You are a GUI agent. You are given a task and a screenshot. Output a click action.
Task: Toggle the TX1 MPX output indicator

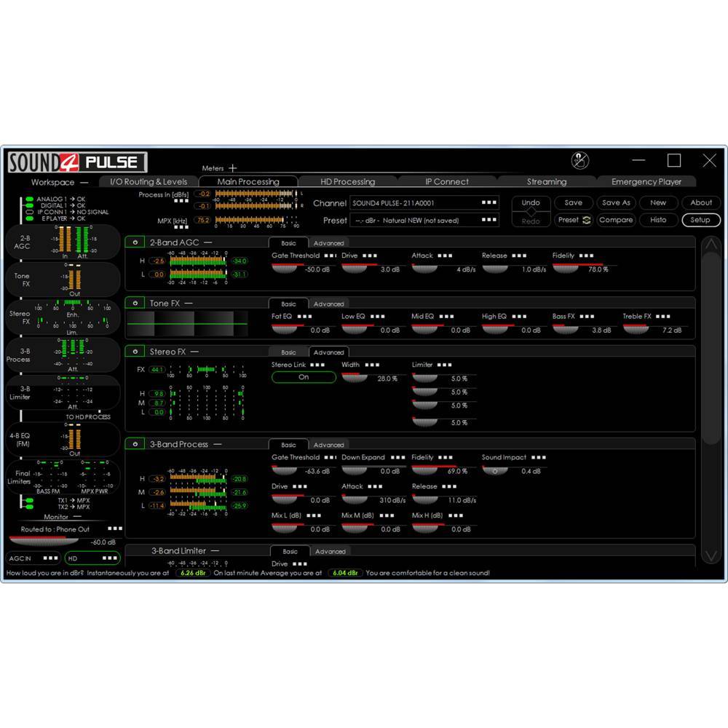point(30,501)
